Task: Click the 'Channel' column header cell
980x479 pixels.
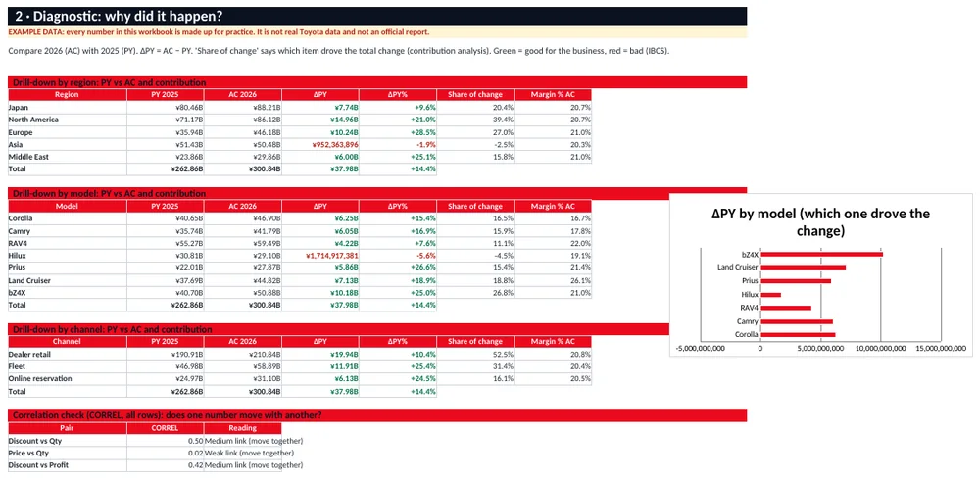Action: click(68, 342)
